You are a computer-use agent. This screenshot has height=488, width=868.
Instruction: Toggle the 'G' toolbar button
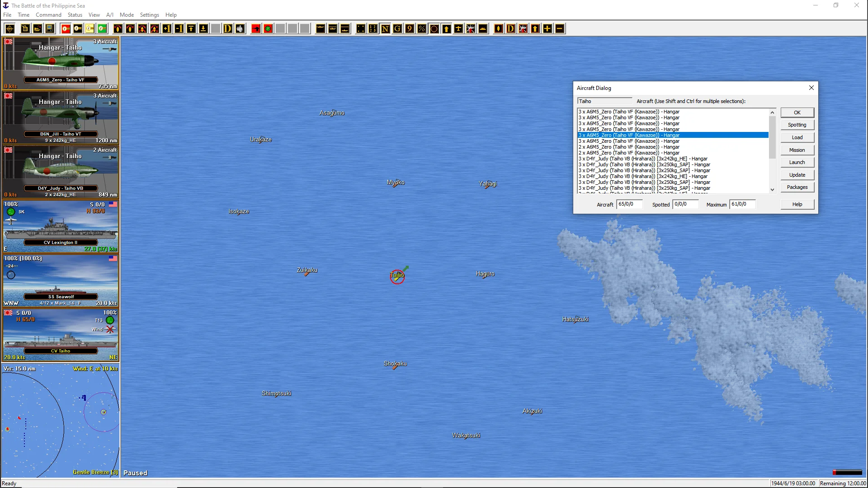point(397,29)
